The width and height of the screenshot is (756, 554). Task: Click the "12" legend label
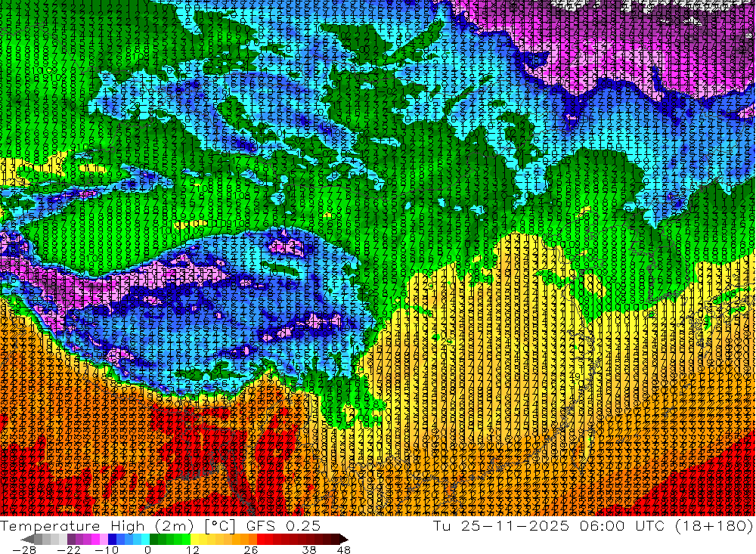point(193,550)
